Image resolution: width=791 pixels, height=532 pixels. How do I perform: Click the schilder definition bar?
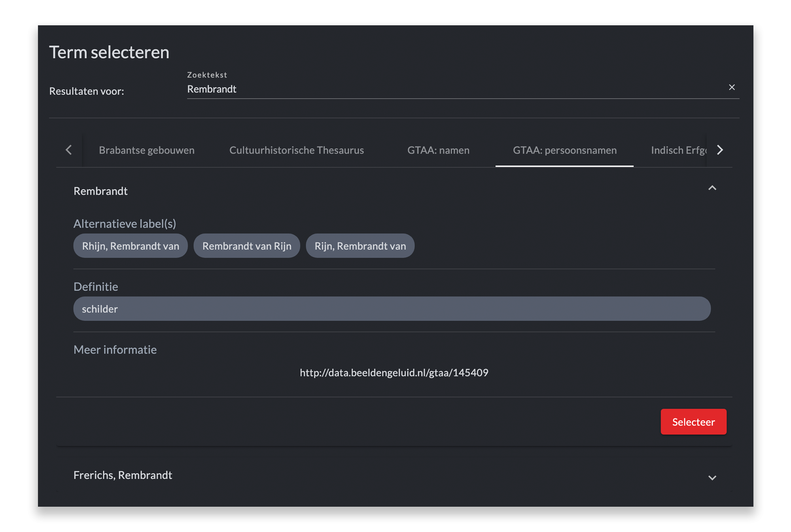(x=392, y=309)
